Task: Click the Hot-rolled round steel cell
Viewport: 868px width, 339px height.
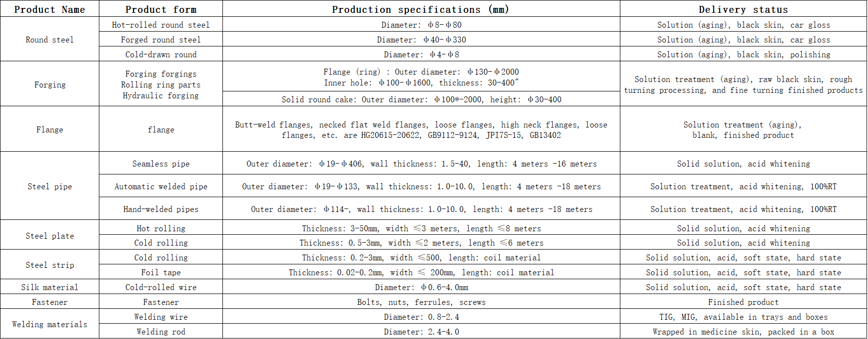Action: [x=161, y=25]
